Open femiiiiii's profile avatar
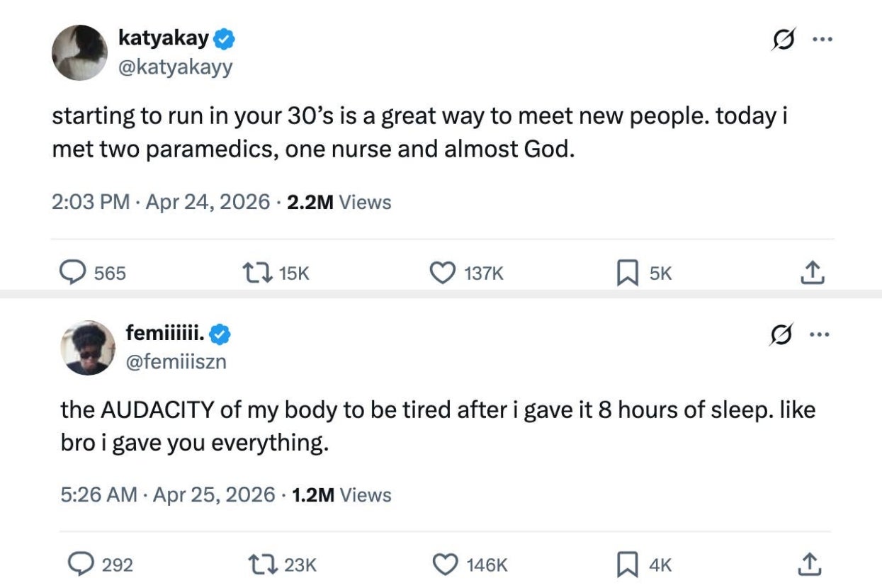The width and height of the screenshot is (882, 588). point(88,347)
